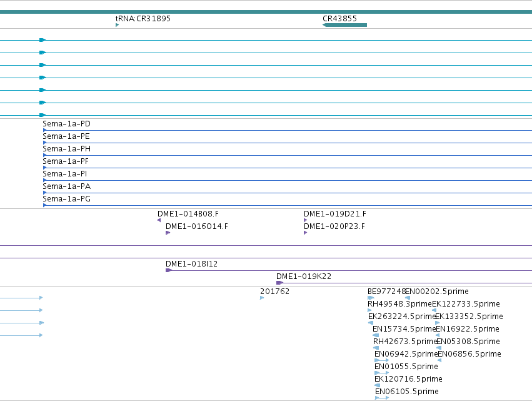Click the EN06105.5prime EST label

tap(407, 392)
